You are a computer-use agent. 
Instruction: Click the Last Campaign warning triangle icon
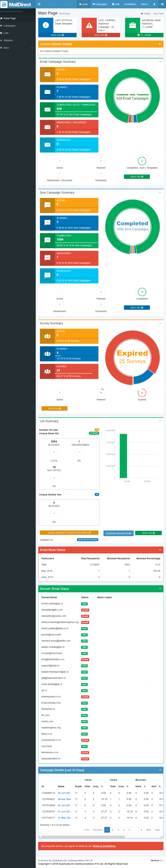pyautogui.click(x=89, y=25)
